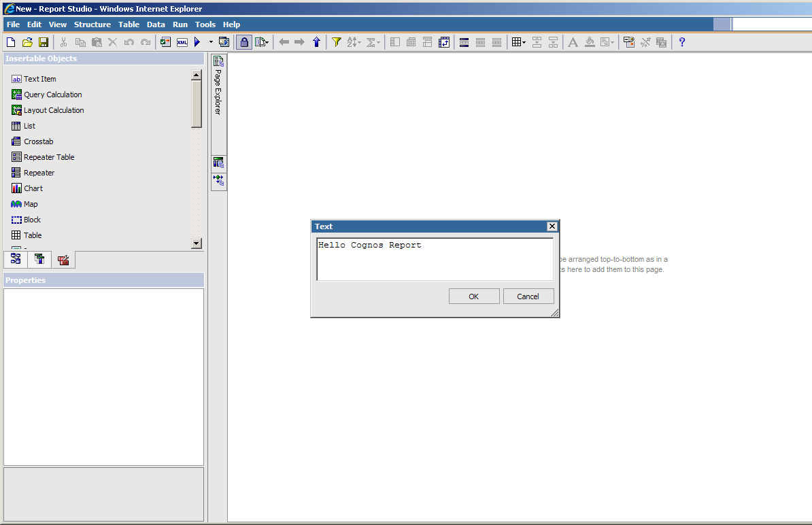Viewport: 812px width, 525px height.
Task: Click the blue Run Report arrow
Action: (x=197, y=42)
